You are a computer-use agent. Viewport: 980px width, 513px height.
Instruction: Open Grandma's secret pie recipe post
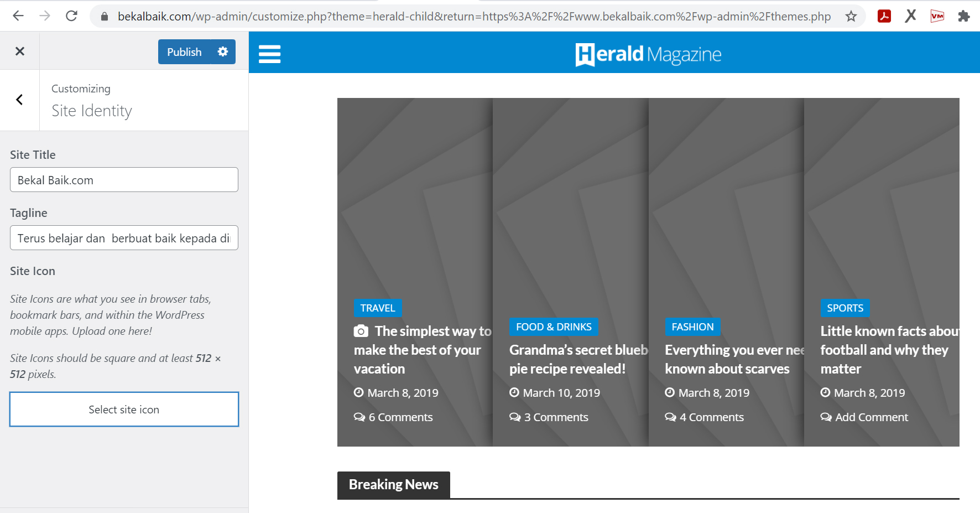pos(578,359)
